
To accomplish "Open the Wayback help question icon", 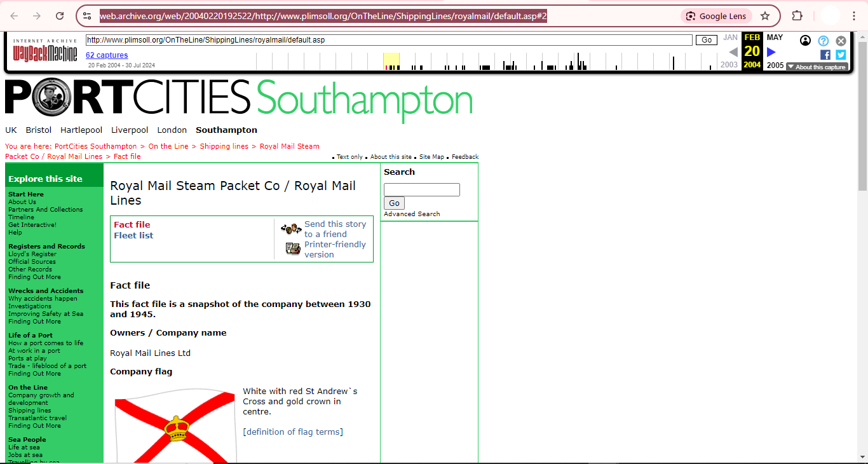I will pyautogui.click(x=824, y=41).
